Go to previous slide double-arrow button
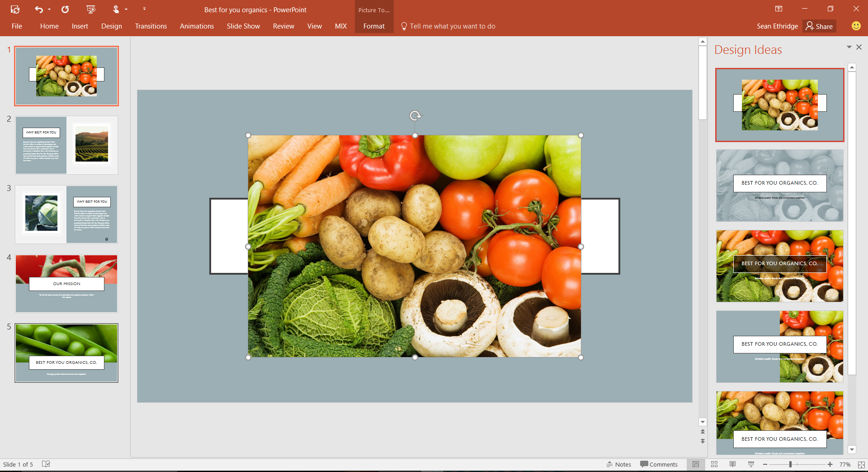Screen dimensions: 868x472 (x=703, y=432)
